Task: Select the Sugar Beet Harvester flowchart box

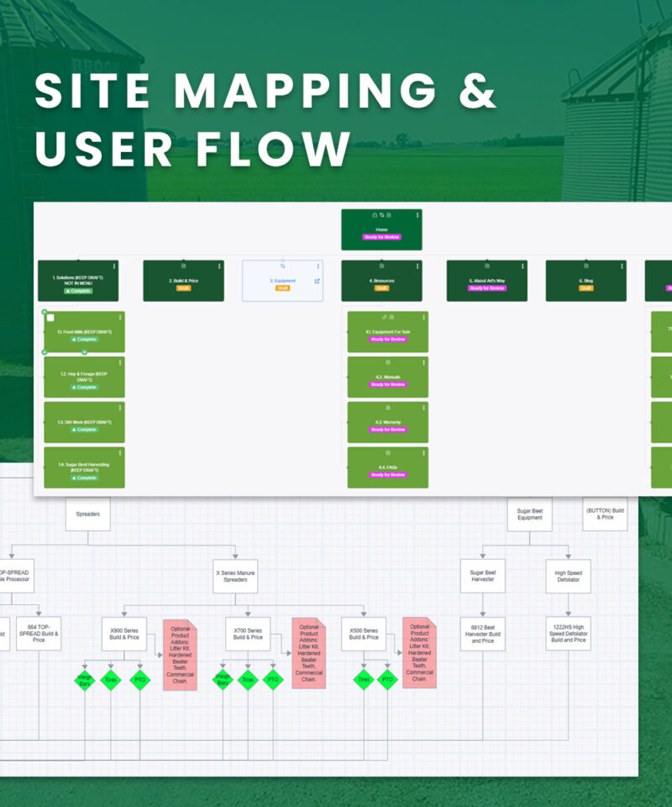Action: [482, 577]
